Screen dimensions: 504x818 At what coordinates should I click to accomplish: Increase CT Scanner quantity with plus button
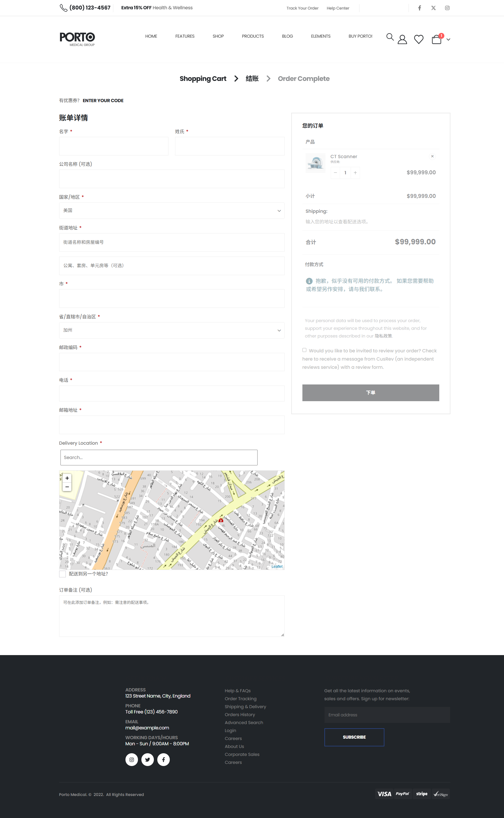click(x=355, y=173)
